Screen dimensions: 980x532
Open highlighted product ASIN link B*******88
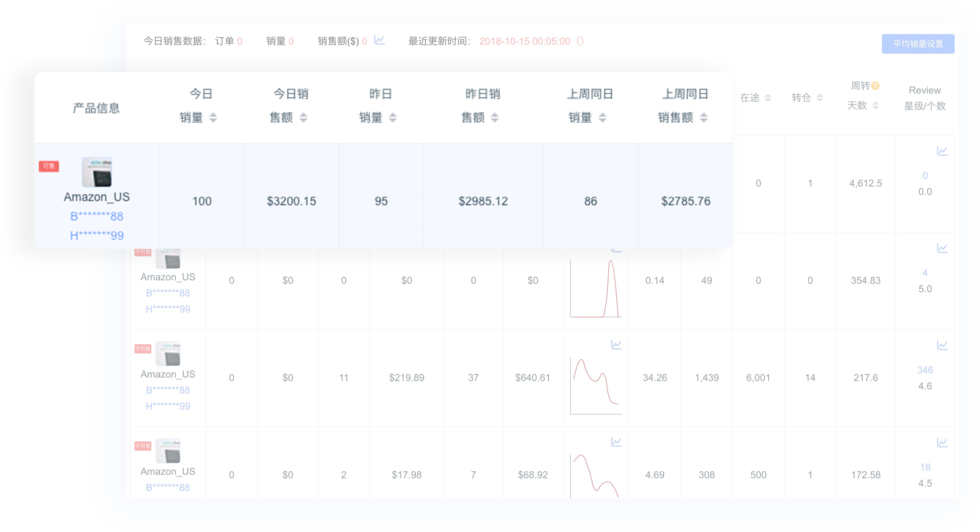(97, 216)
